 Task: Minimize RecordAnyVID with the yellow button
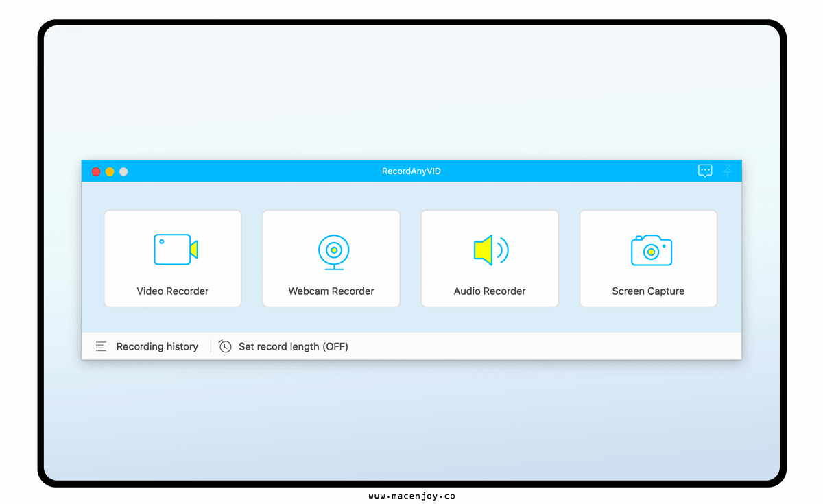[110, 171]
